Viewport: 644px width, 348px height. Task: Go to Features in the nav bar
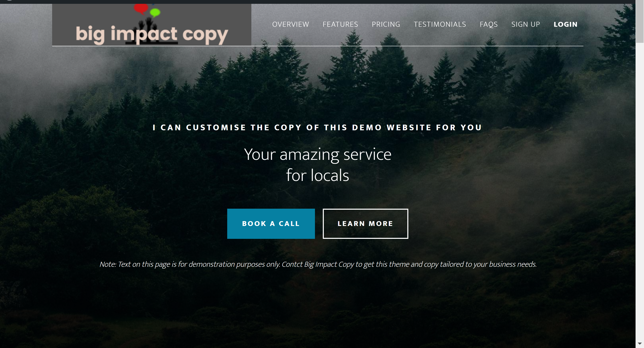[340, 24]
